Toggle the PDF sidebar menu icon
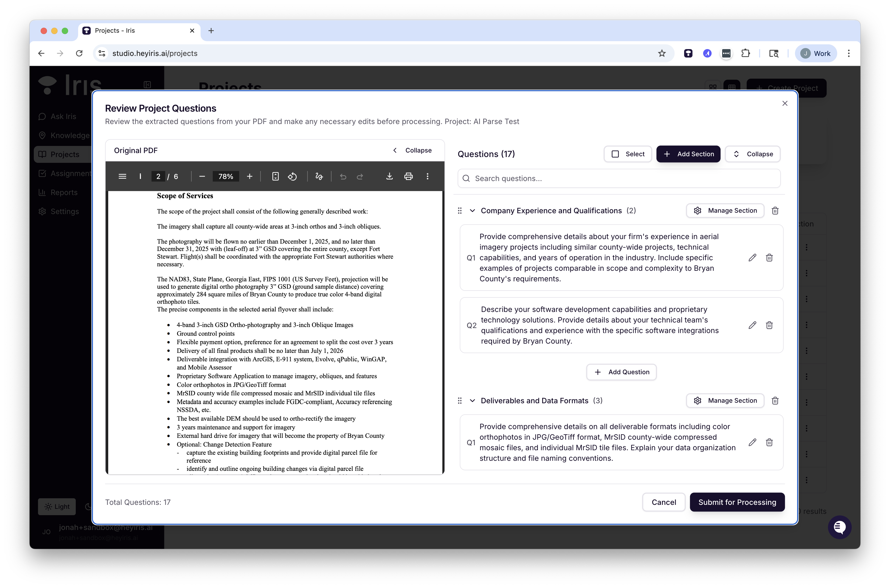Viewport: 890px width, 588px height. 122,176
